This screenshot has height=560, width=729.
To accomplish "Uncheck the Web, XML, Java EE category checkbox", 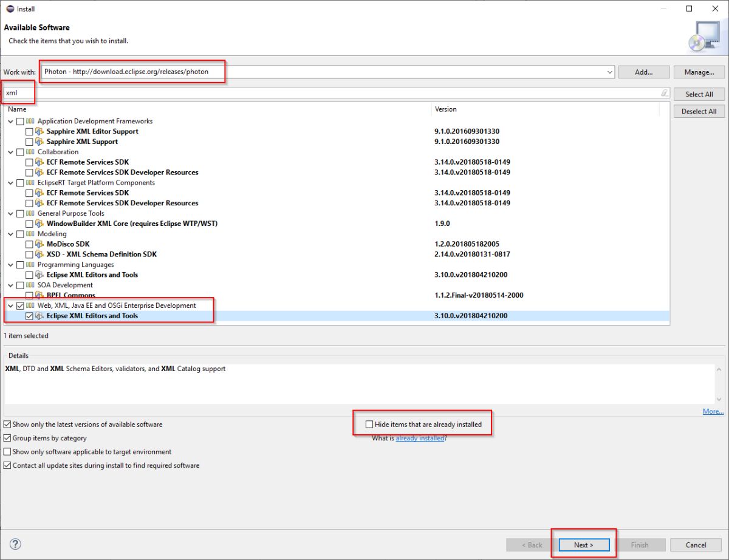I will point(21,306).
